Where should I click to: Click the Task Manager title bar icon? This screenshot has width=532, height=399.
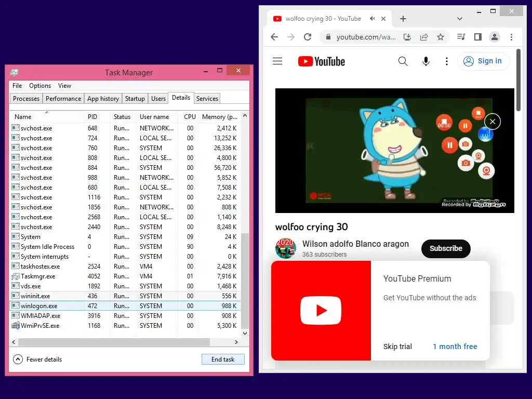coord(14,72)
